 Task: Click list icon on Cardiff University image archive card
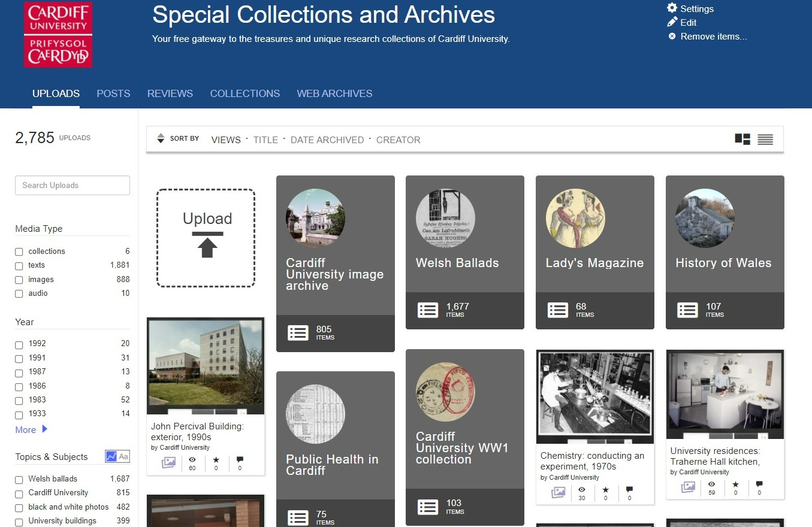click(x=298, y=333)
